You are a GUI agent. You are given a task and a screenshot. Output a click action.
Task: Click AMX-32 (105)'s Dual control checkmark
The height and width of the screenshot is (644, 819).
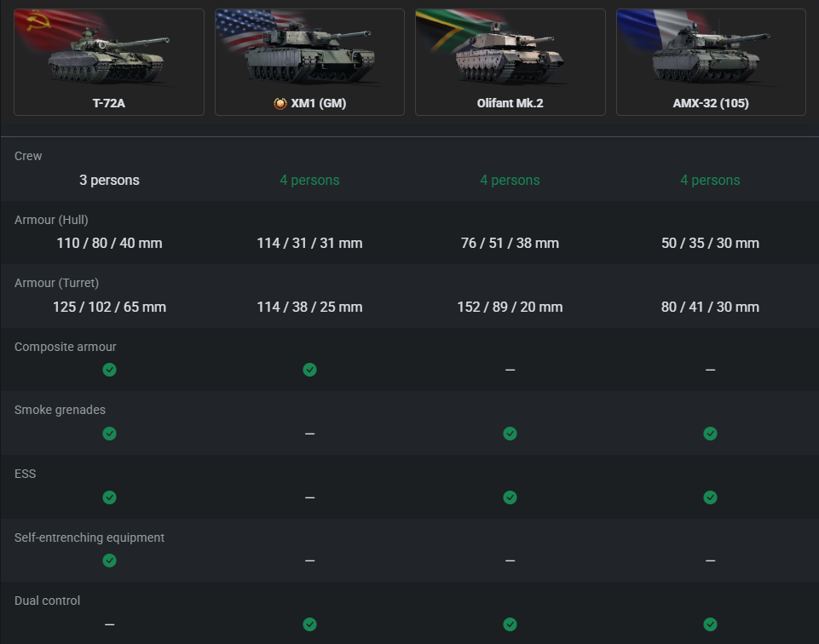[x=710, y=624]
